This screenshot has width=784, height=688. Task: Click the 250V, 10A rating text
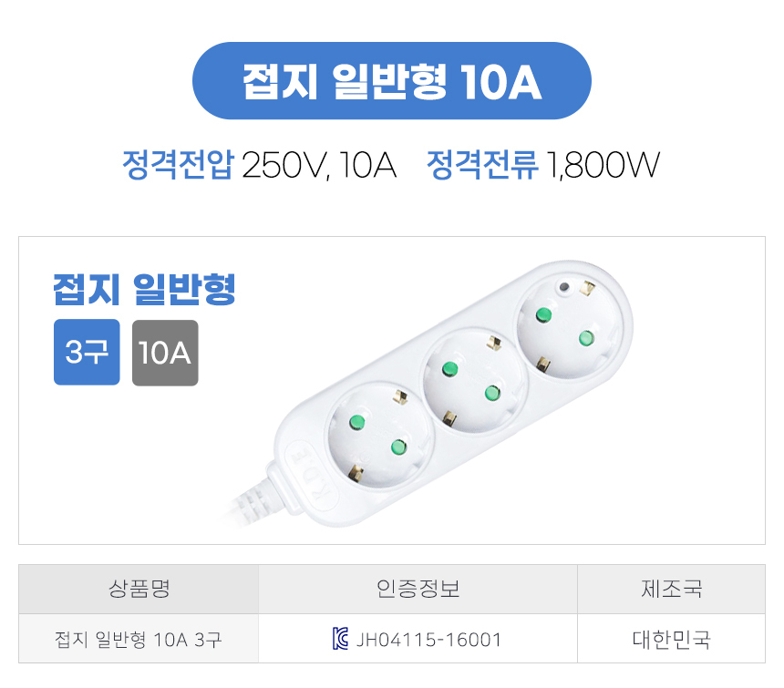[x=318, y=167]
